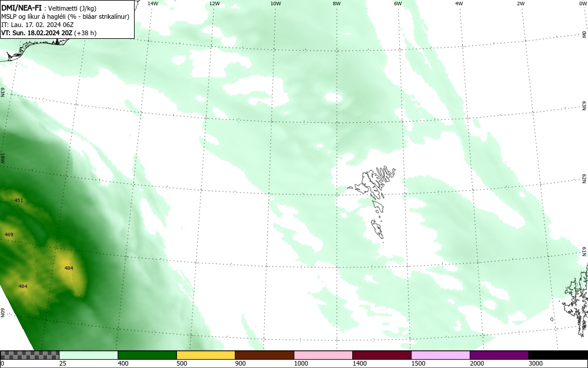
Task: Click the legend value 3000
Action: [x=536, y=363]
